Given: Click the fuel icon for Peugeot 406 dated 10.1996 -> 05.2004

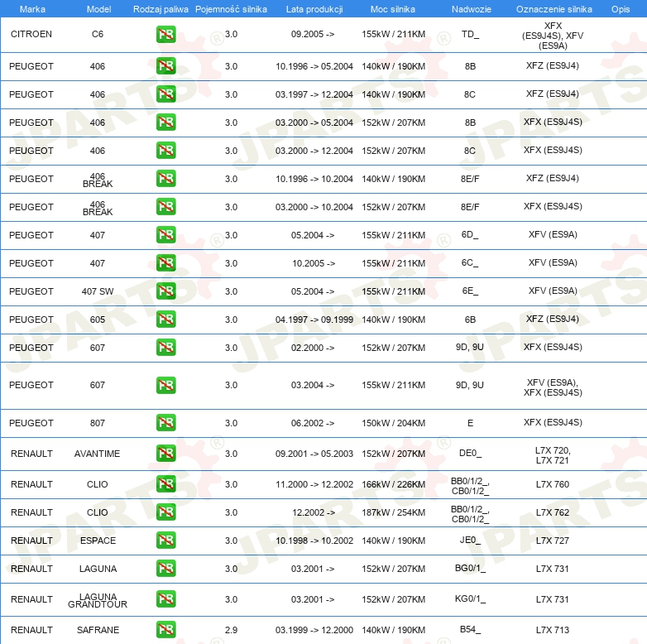Looking at the screenshot, I should click(165, 66).
